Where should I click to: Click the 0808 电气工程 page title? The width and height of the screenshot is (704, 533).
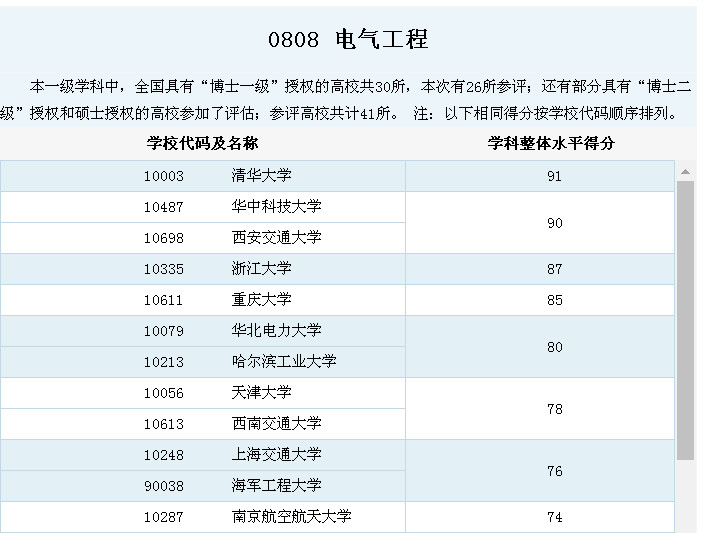348,39
